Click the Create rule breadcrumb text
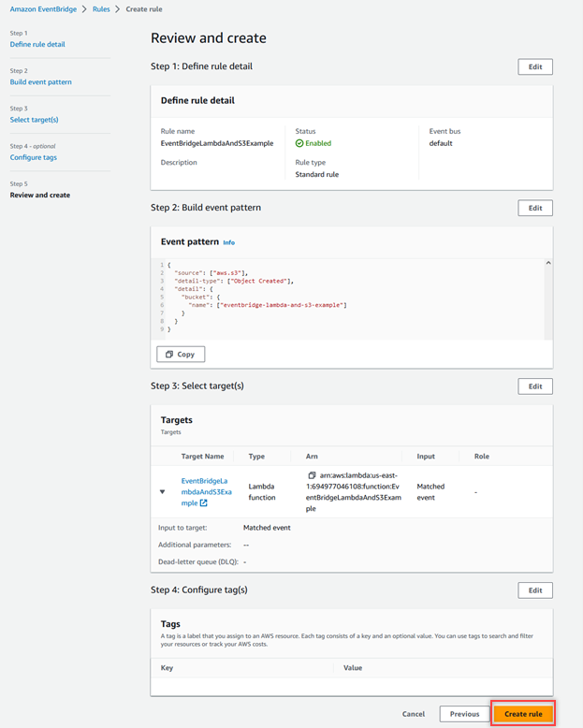 click(x=144, y=9)
